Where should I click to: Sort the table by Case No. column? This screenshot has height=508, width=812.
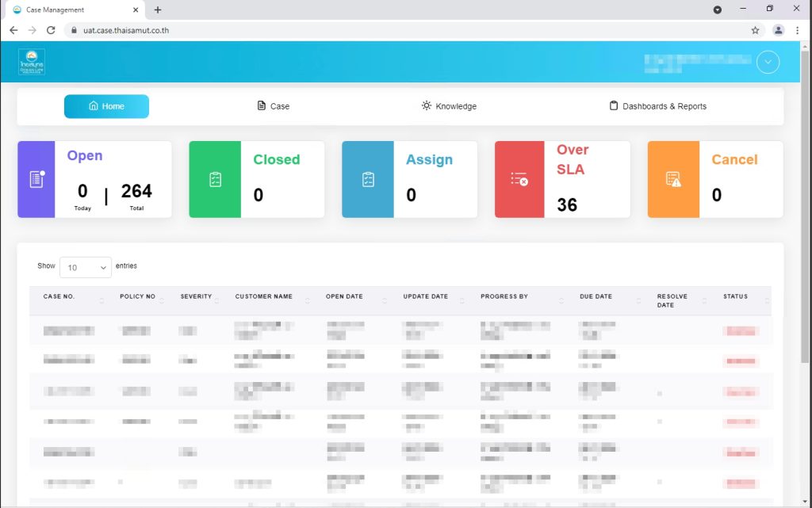point(59,296)
